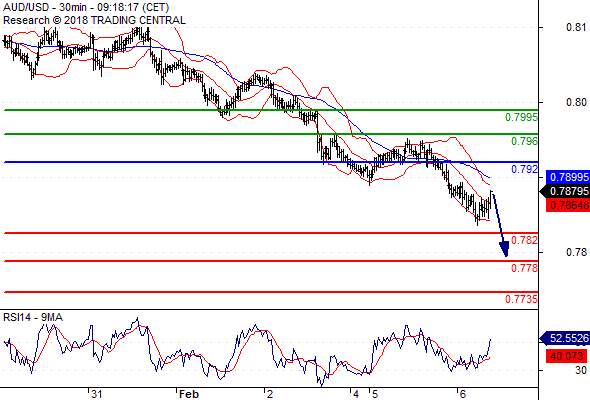The width and height of the screenshot is (590, 400).
Task: Click the 0.78 price axis label
Action: pos(576,252)
